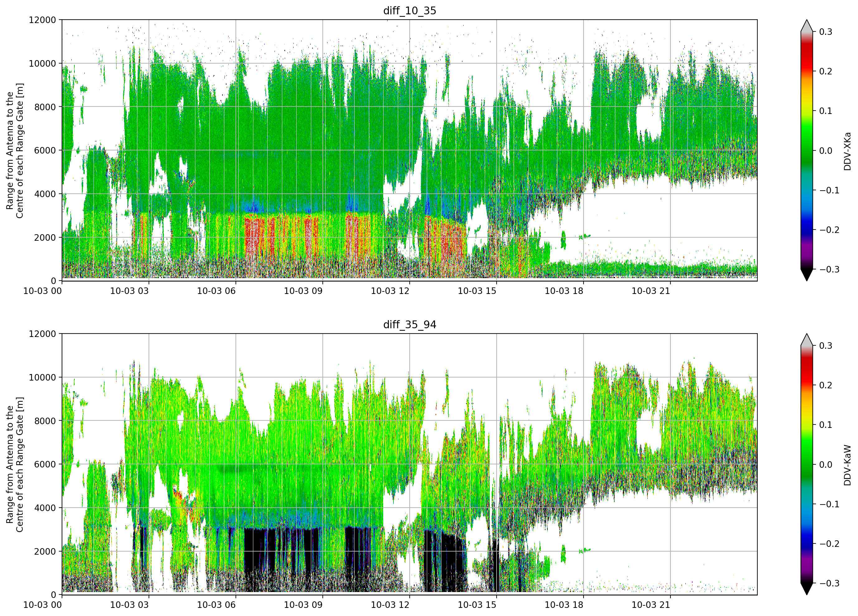Image resolution: width=858 pixels, height=616 pixels.
Task: Click the 0.2 tick on DDV-KaW colorbar
Action: coord(826,385)
